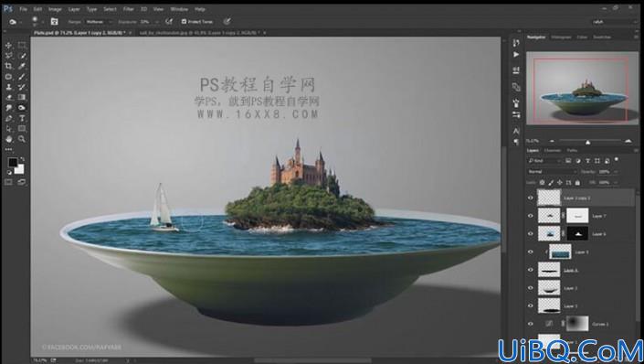Select the Clone Stamp tool
Viewport: 644px width, 364px height.
pyautogui.click(x=8, y=87)
